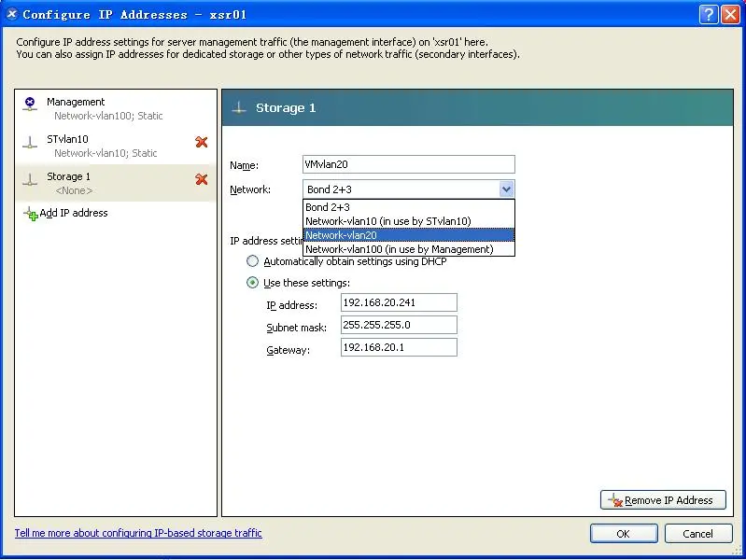Screen dimensions: 746x560
Task: Click the 'Network:' label
Action: click(x=250, y=189)
